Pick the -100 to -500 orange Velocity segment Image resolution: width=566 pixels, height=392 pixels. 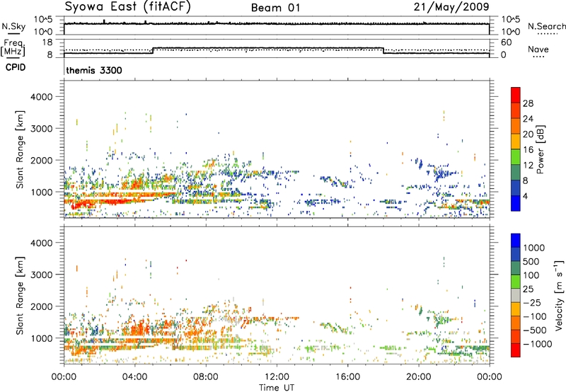516,323
